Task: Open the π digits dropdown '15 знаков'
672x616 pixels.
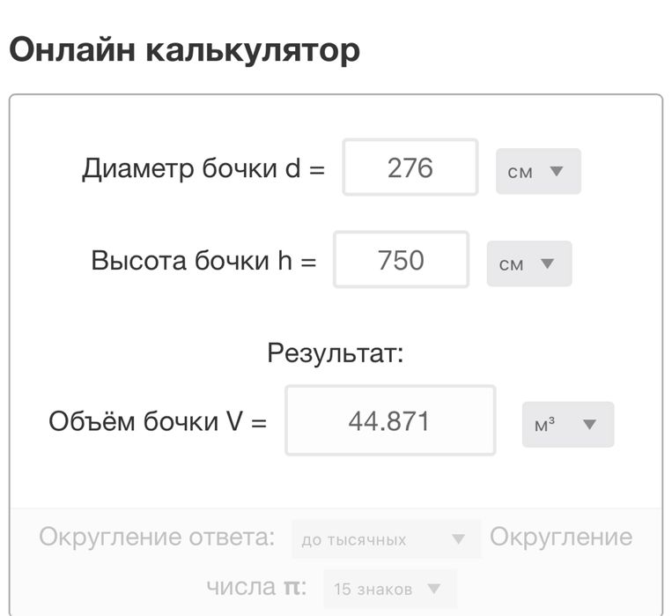Action: [389, 589]
